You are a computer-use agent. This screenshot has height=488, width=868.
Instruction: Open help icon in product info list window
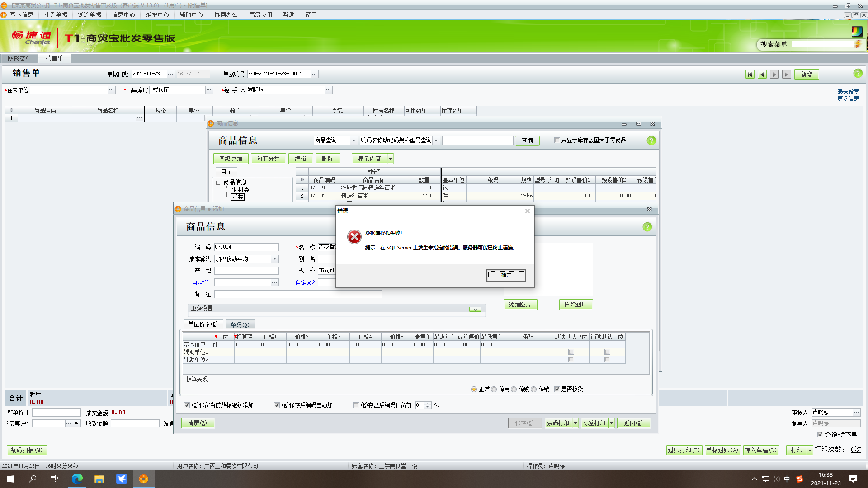[x=651, y=141]
